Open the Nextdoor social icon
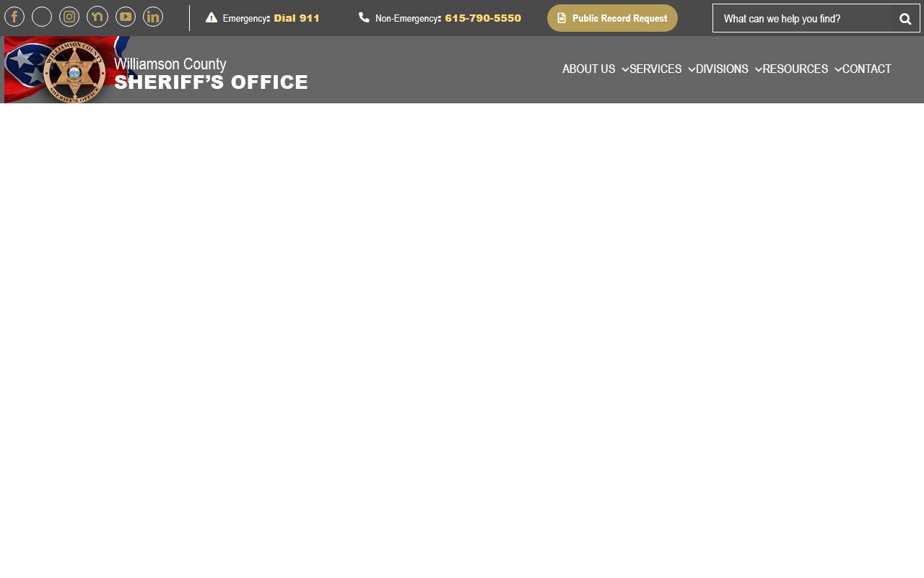The width and height of the screenshot is (924, 578). pos(97,17)
